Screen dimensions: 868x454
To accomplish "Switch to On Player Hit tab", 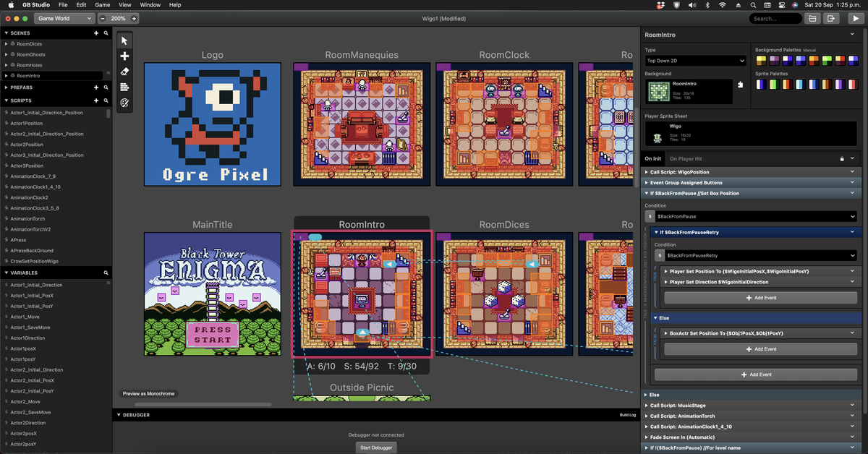I will [x=686, y=158].
